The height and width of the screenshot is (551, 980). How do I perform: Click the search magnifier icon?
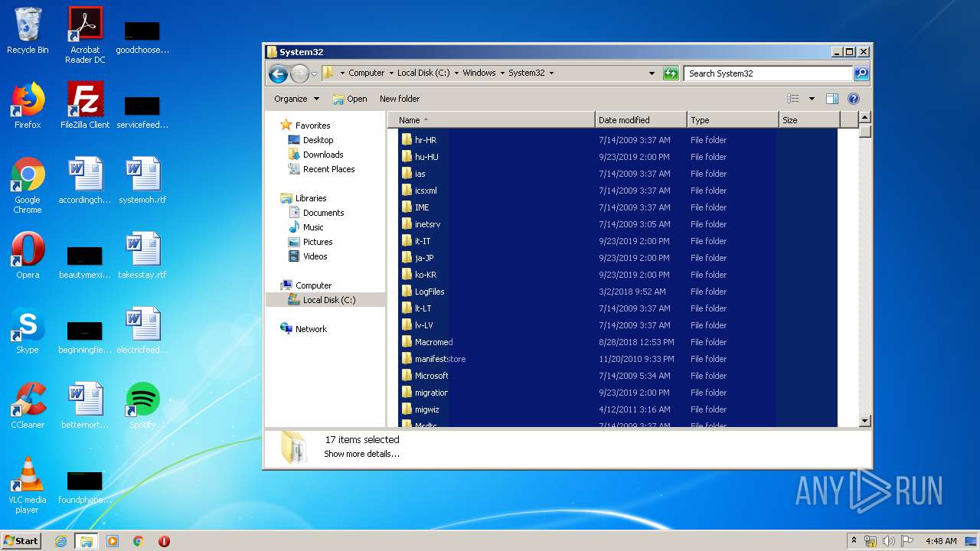pyautogui.click(x=861, y=73)
